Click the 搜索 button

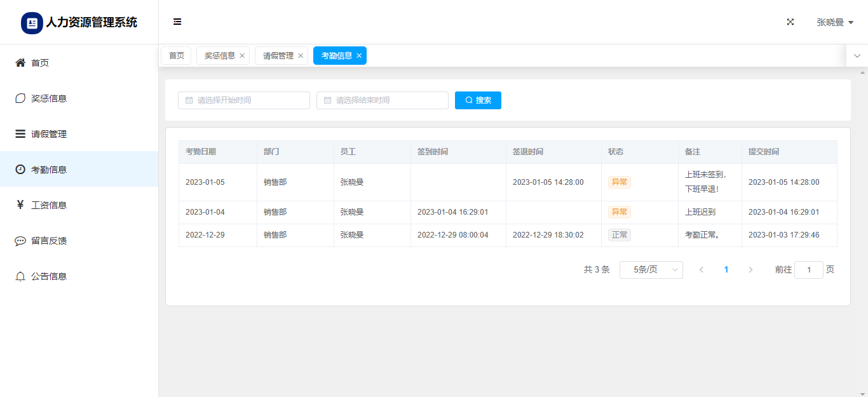click(x=478, y=100)
